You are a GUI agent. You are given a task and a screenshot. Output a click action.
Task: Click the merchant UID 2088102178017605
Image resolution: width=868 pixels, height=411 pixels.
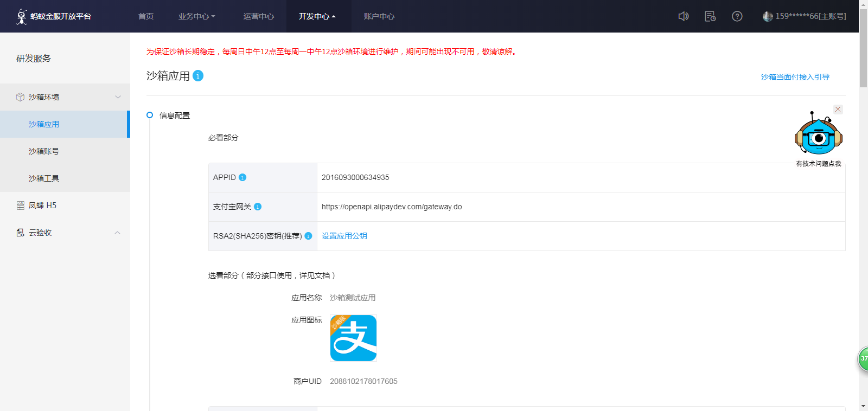pos(363,381)
